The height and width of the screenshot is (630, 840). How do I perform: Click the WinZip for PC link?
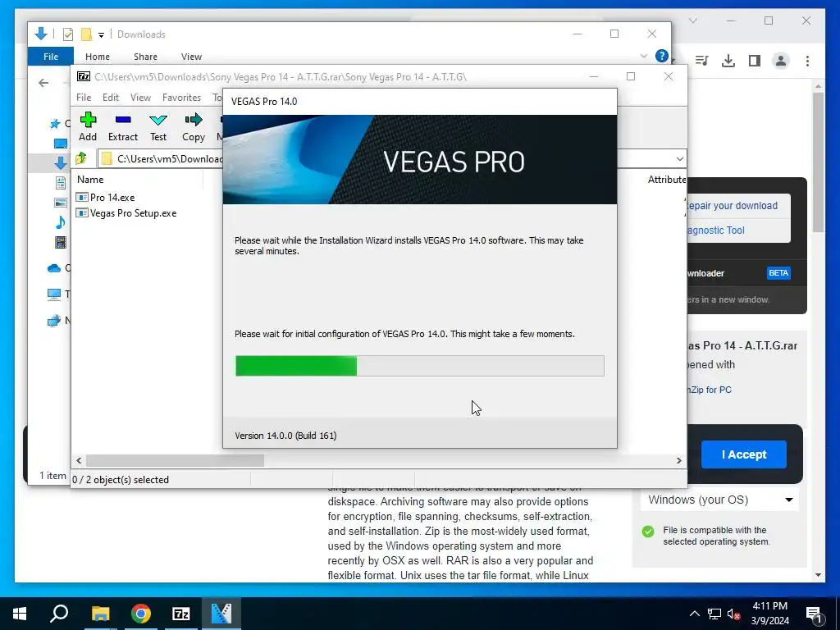[709, 390]
